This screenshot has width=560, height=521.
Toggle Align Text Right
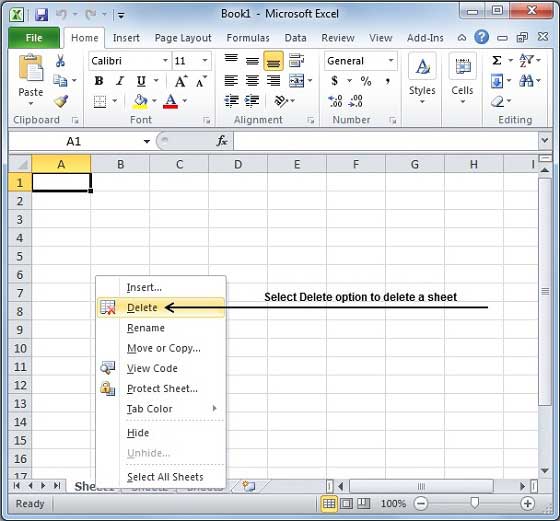point(273,81)
